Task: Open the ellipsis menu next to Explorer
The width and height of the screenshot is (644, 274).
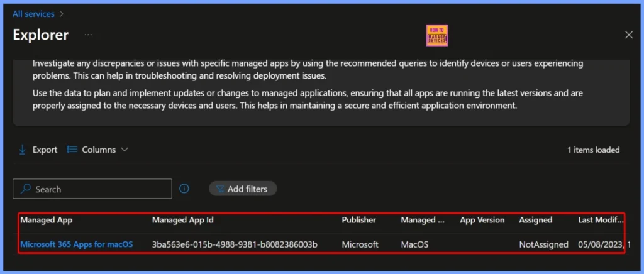Action: tap(89, 35)
